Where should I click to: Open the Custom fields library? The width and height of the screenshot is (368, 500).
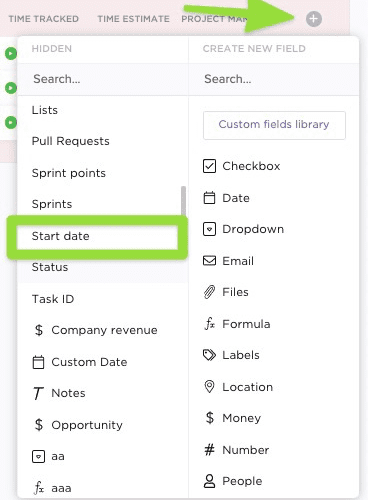[x=274, y=125]
